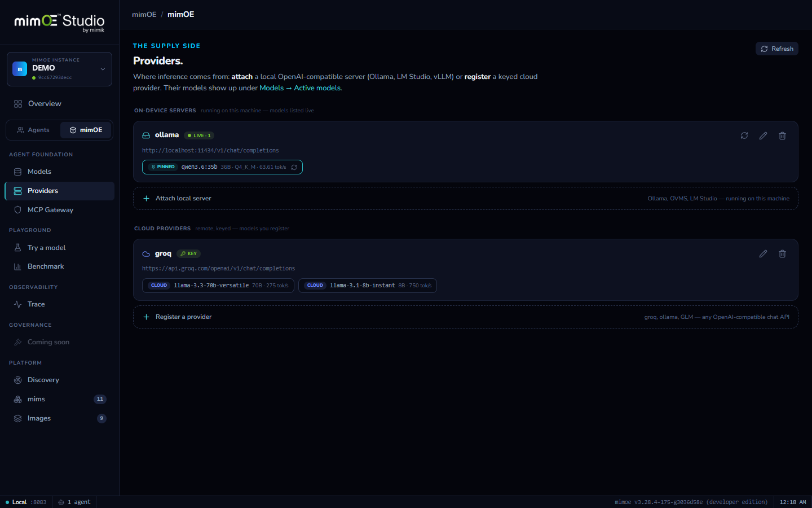Select the llama-3.3-70b-versatile model chip

coord(218,286)
